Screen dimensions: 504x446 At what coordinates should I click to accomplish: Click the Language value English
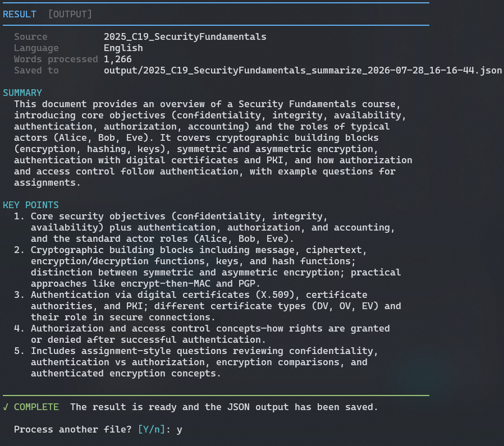[123, 48]
